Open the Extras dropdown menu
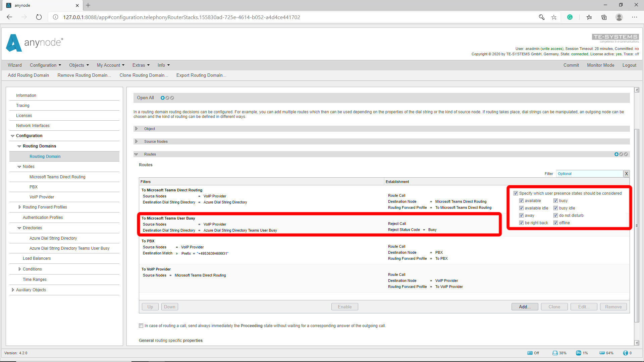This screenshot has height=362, width=644. point(141,65)
